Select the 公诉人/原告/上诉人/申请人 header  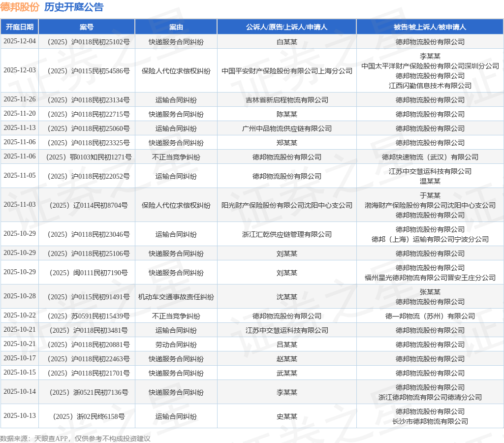point(287,27)
